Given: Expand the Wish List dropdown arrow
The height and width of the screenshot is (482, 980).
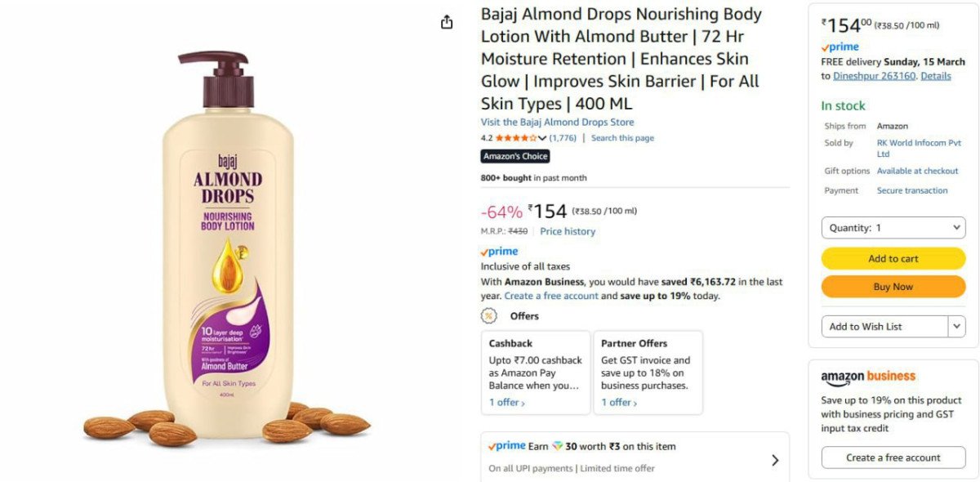Looking at the screenshot, I should (956, 326).
